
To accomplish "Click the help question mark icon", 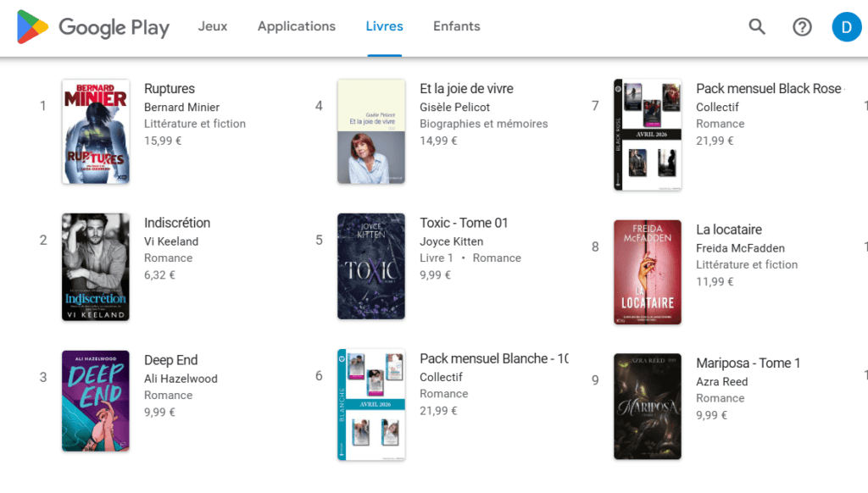I will (x=802, y=26).
